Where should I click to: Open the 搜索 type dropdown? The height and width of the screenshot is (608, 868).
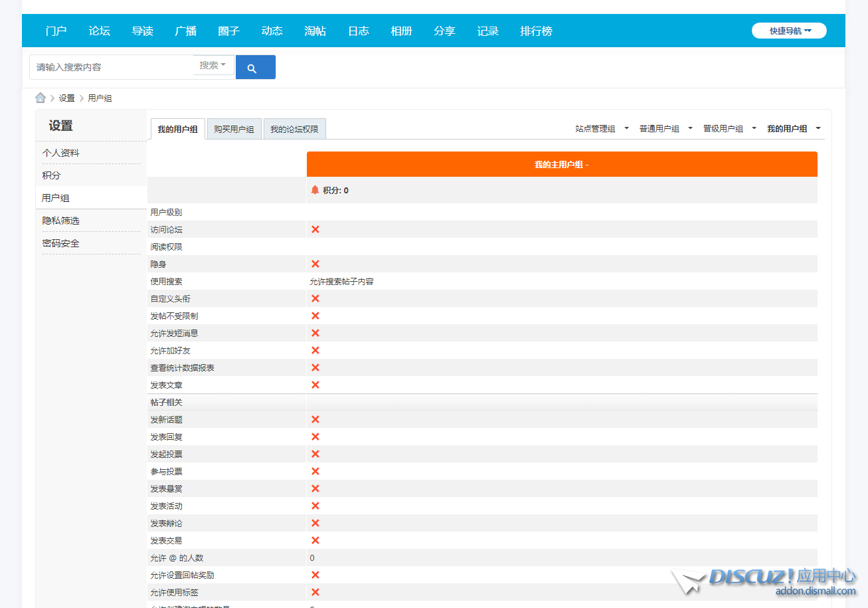click(213, 65)
